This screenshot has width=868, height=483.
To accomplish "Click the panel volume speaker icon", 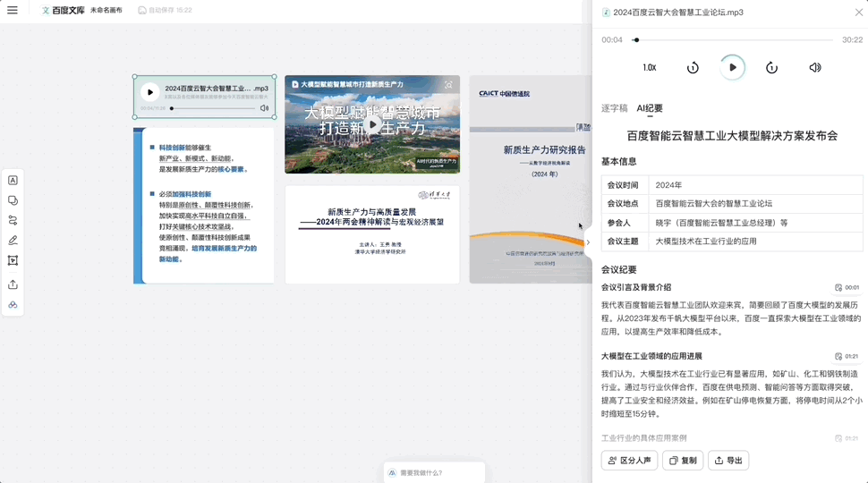I will (x=815, y=67).
